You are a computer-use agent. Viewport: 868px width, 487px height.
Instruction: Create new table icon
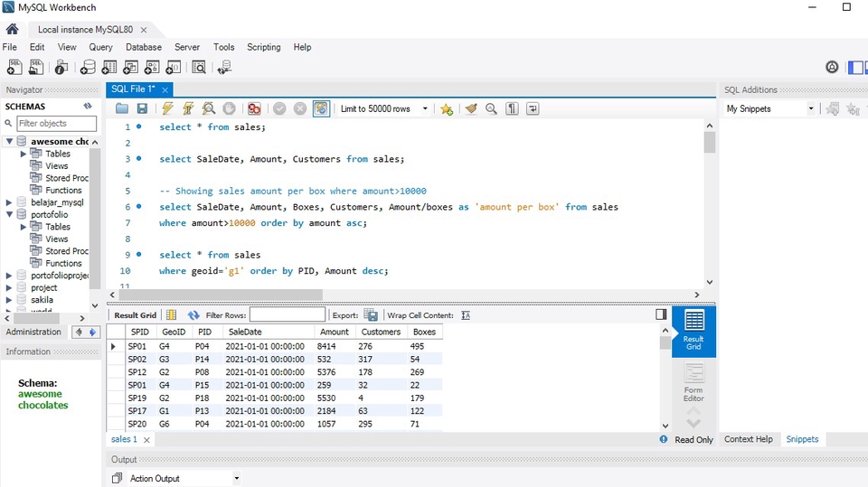tap(109, 67)
